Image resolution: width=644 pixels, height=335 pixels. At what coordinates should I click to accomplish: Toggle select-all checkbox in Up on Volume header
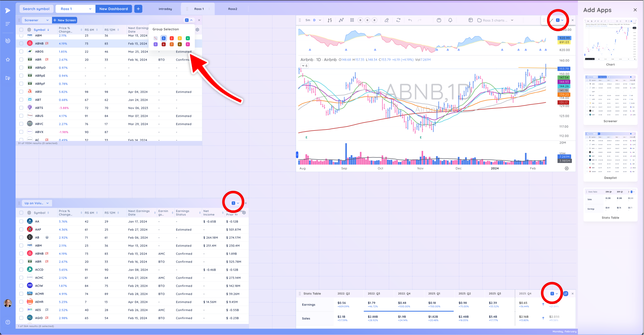pyautogui.click(x=21, y=213)
